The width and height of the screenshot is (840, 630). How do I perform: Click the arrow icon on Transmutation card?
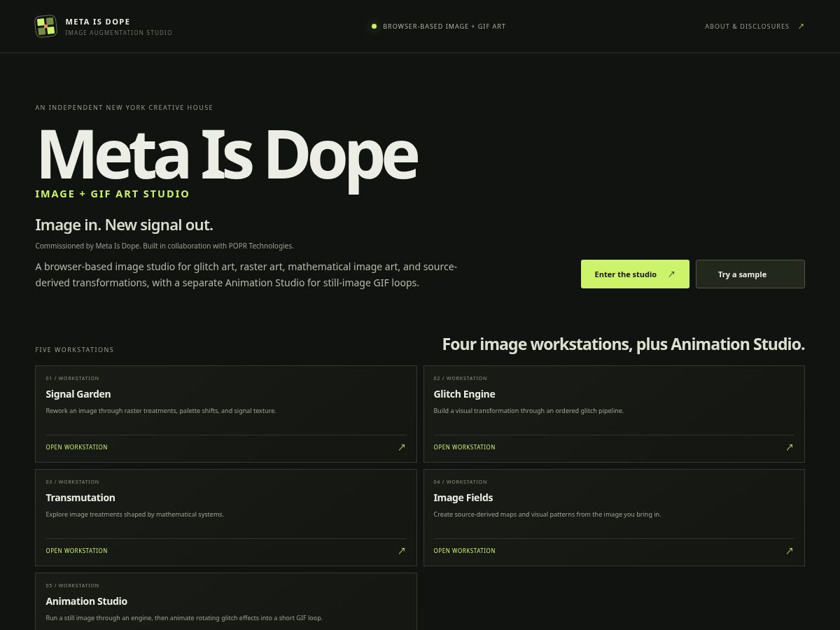(402, 551)
